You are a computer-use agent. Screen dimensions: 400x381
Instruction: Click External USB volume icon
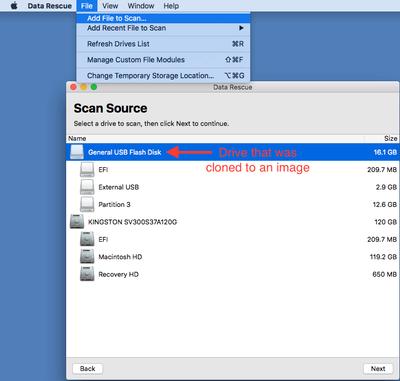coord(87,187)
